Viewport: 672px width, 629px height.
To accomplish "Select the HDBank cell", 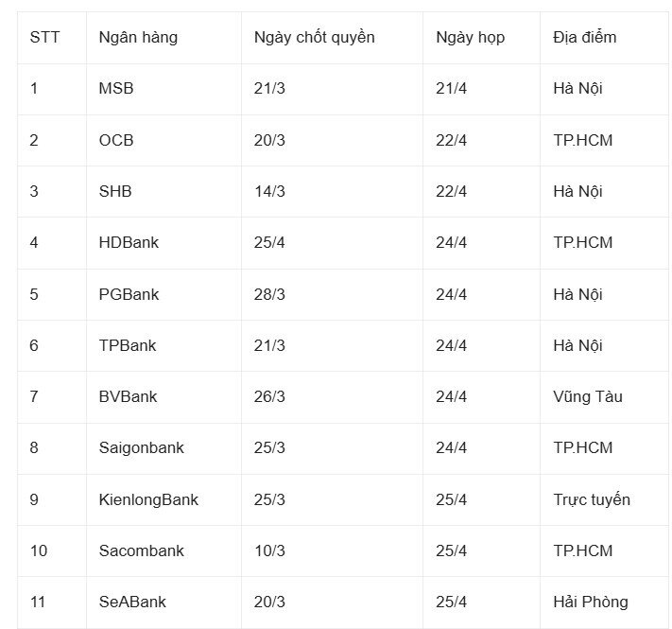I will point(129,242).
